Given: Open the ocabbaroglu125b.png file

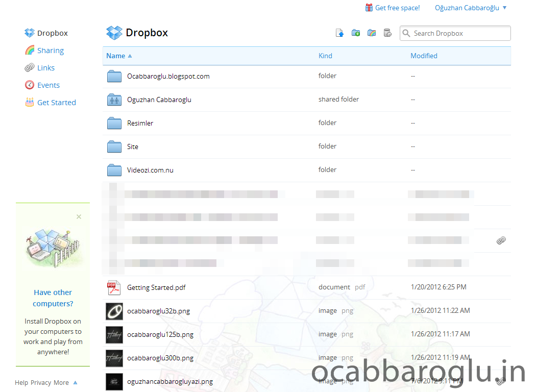Looking at the screenshot, I should (160, 335).
